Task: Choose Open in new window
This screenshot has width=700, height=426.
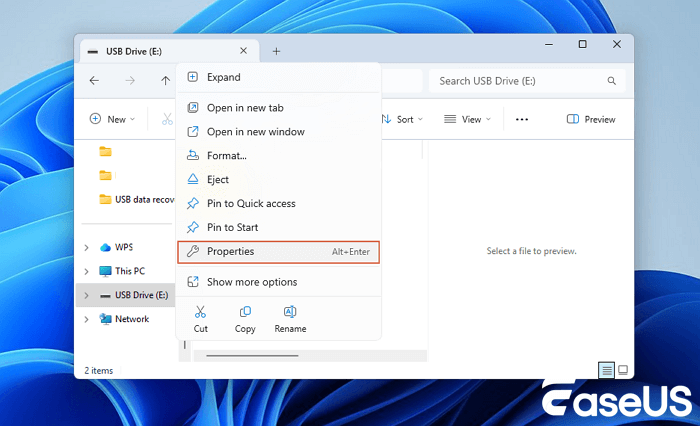Action: tap(279, 132)
